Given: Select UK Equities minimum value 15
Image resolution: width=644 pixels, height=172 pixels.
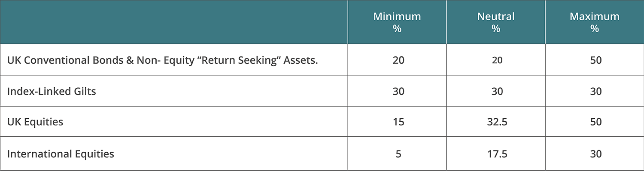Looking at the screenshot, I should coord(398,122).
